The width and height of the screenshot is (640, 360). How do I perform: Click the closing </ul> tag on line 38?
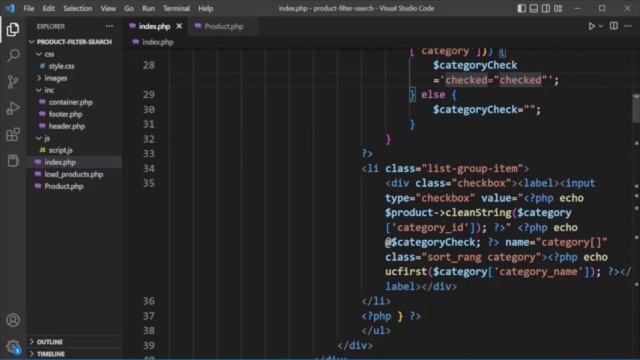coord(376,330)
